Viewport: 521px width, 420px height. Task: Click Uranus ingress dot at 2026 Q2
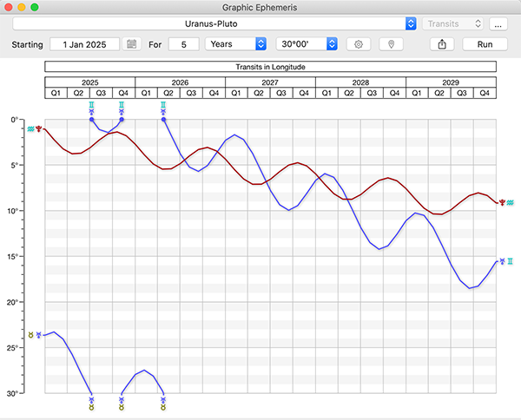[163, 120]
